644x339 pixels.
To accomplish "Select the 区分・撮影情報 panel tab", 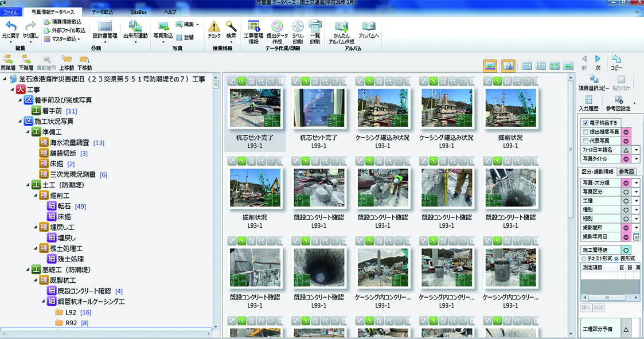I will [598, 172].
